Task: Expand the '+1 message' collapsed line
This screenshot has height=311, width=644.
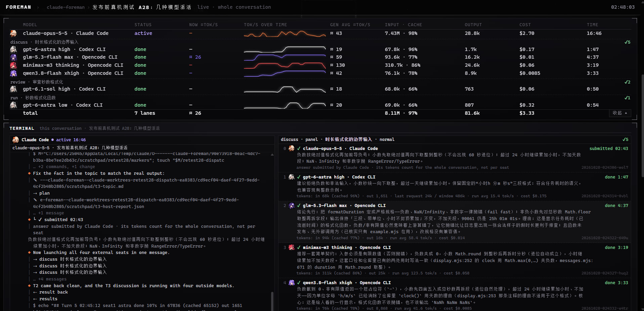Action: (x=48, y=213)
